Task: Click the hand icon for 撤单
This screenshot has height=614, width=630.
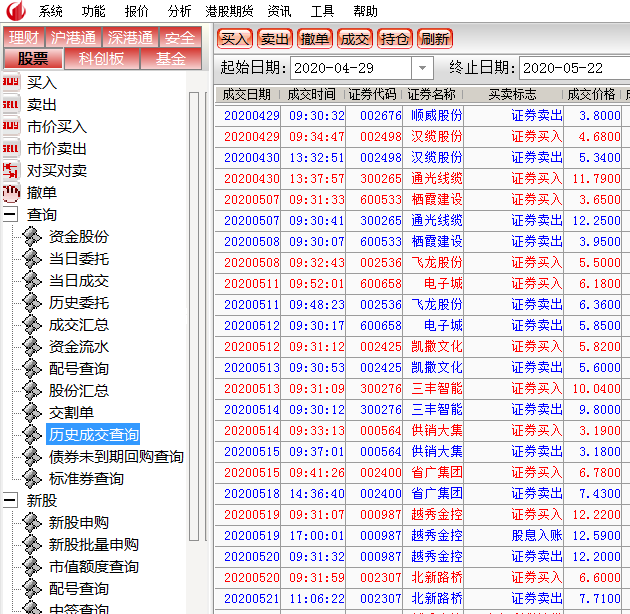Action: 11,192
